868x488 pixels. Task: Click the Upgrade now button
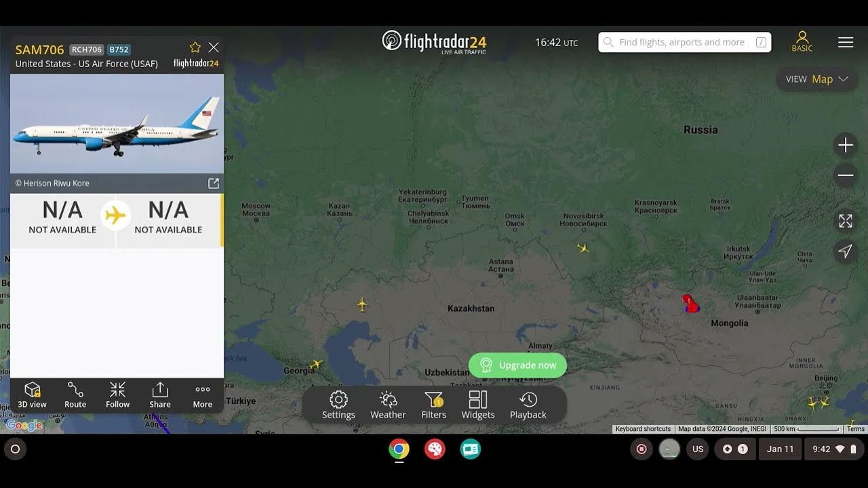517,365
